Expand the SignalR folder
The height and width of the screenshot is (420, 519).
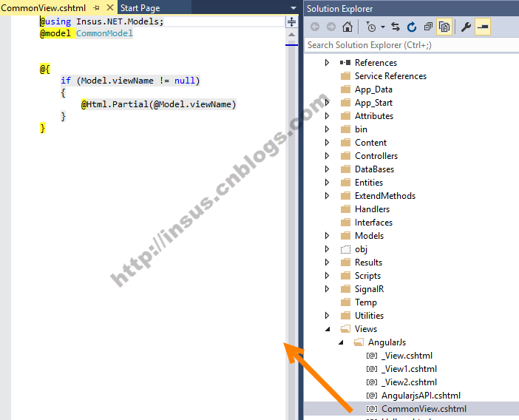click(327, 289)
